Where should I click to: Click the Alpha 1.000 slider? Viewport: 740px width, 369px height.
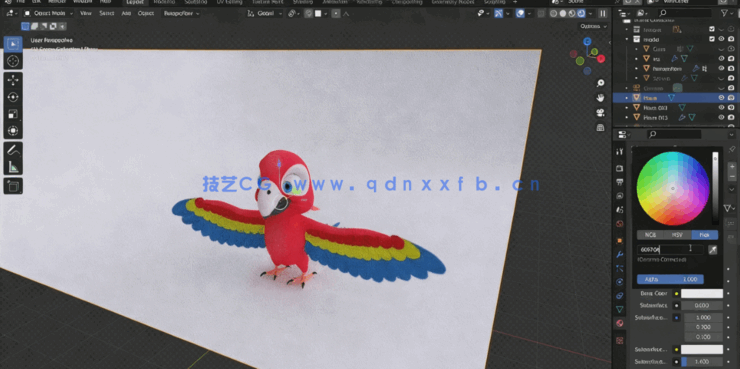click(670, 279)
